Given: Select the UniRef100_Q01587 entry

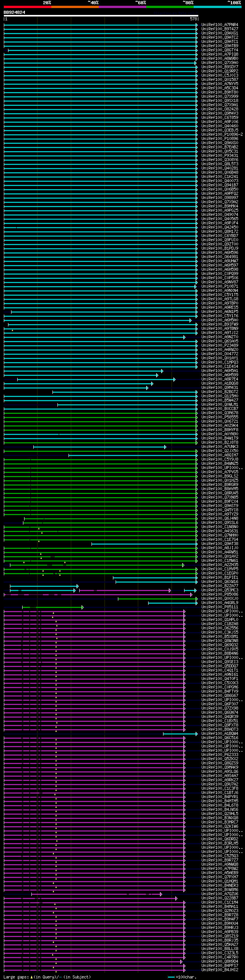Looking at the screenshot, I should [220, 80].
